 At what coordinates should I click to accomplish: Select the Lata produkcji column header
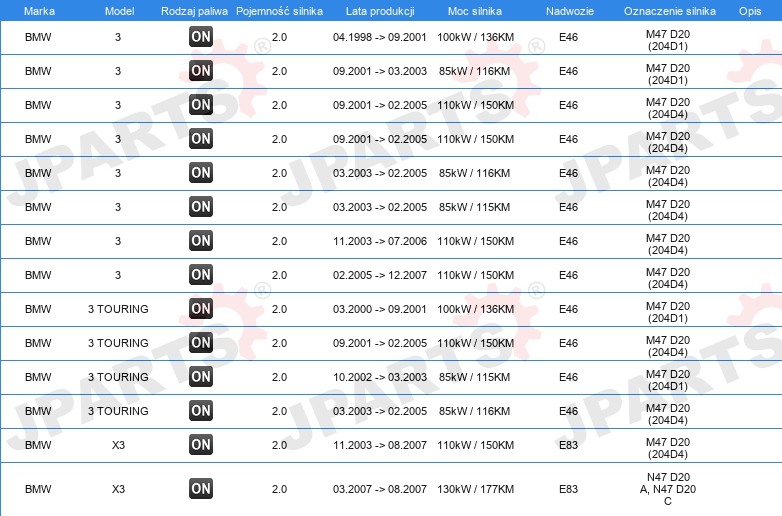[380, 11]
